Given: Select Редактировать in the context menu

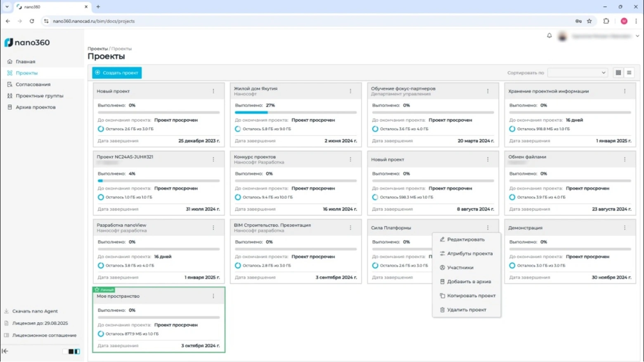Looking at the screenshot, I should (x=466, y=239).
